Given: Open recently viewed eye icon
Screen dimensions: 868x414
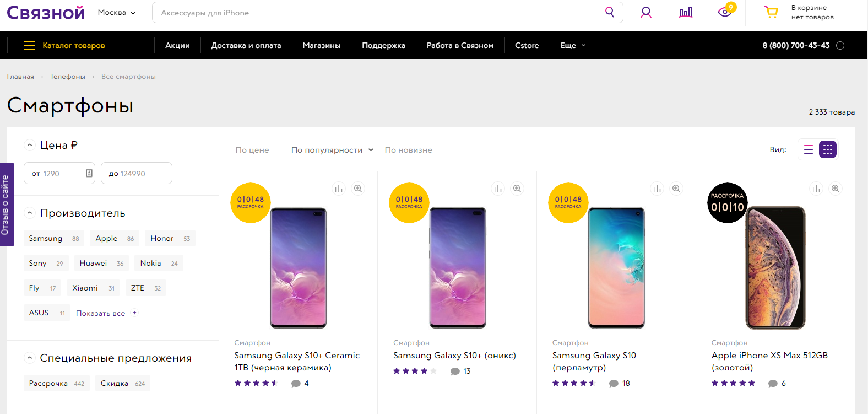Looking at the screenshot, I should point(725,12).
